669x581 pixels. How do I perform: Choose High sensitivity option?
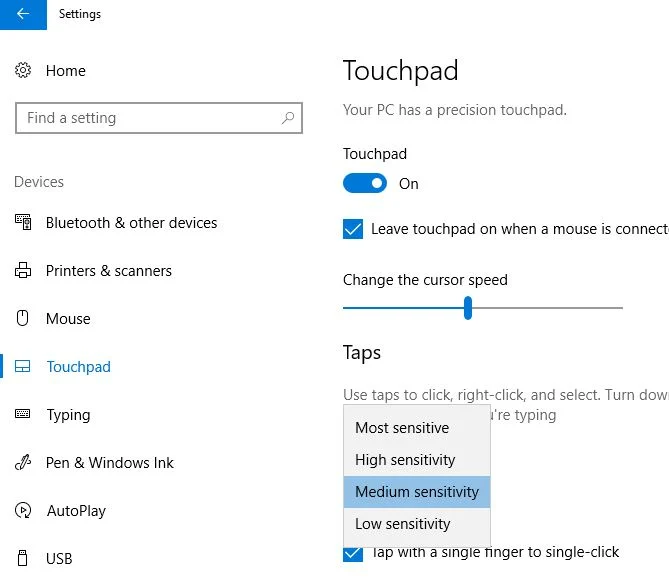coord(405,460)
